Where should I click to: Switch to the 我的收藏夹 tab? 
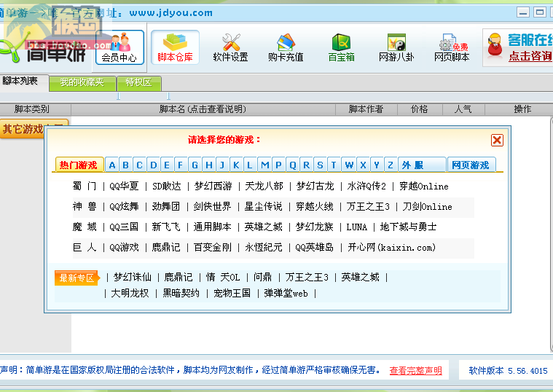click(82, 82)
